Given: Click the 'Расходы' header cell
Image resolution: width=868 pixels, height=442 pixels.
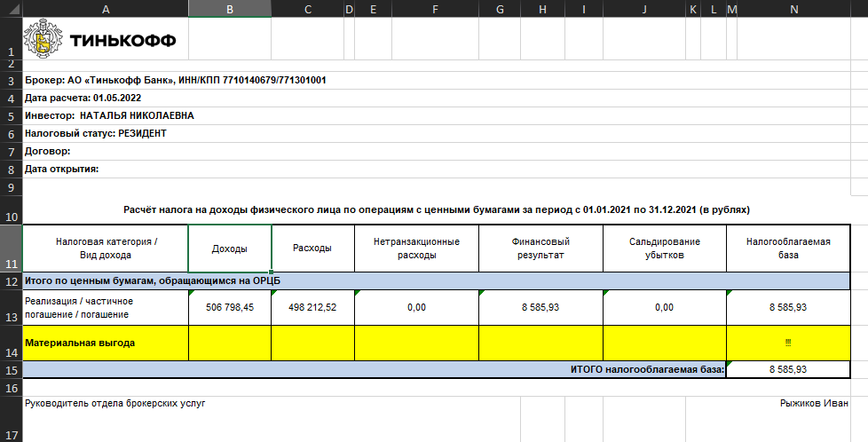Looking at the screenshot, I should point(312,249).
